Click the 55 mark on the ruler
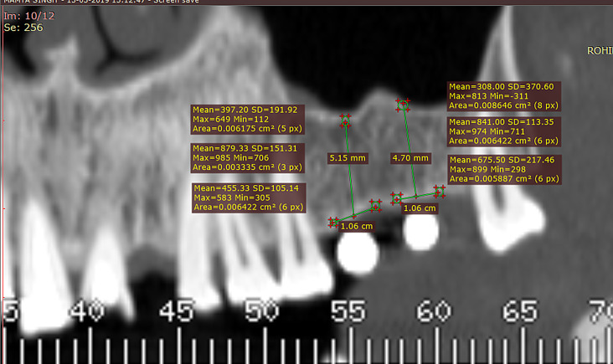This screenshot has width=613, height=364. click(x=348, y=313)
